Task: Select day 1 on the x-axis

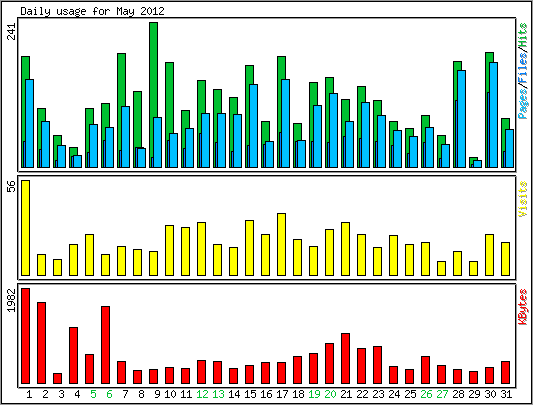Action: pos(29,394)
